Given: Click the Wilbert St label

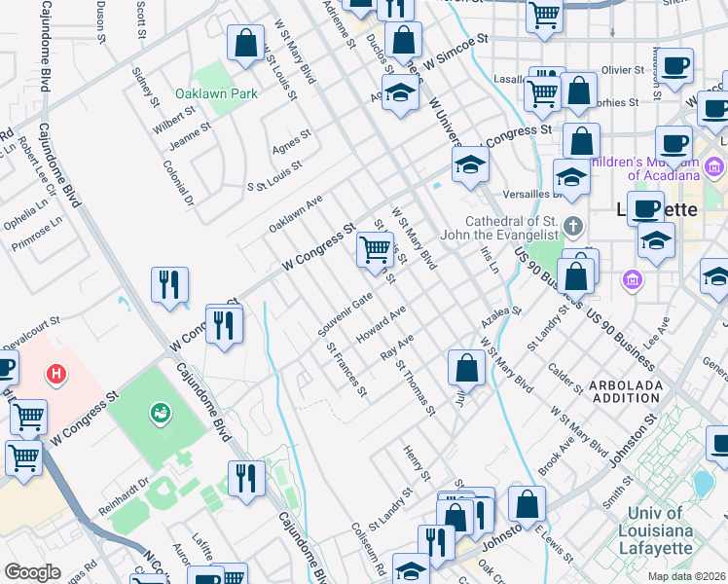Looking at the screenshot, I should (x=174, y=120).
